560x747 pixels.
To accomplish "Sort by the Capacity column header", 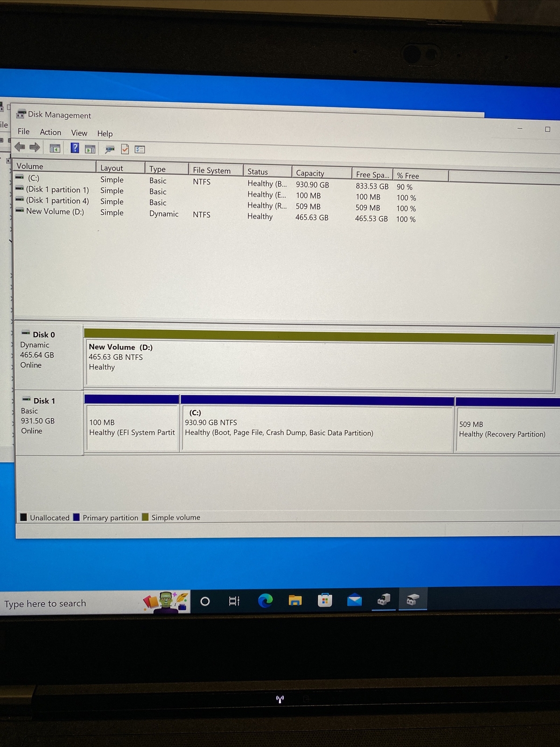I will [322, 173].
